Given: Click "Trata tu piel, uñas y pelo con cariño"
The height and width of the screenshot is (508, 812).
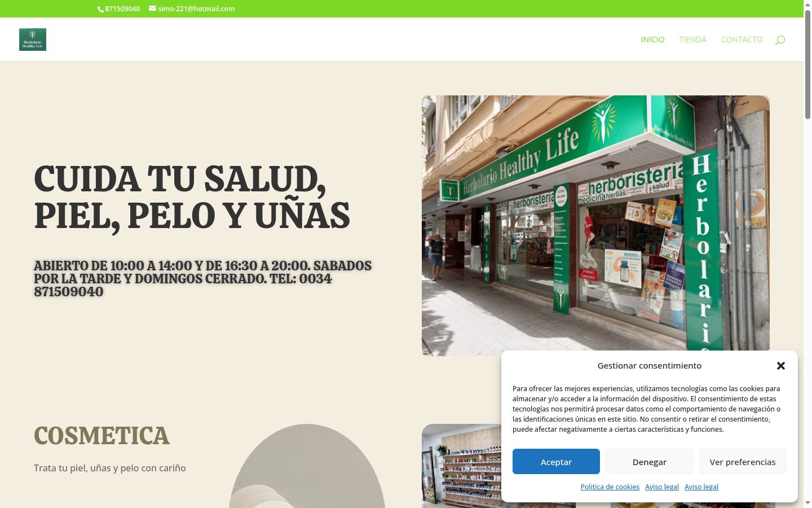Looking at the screenshot, I should 110,468.
